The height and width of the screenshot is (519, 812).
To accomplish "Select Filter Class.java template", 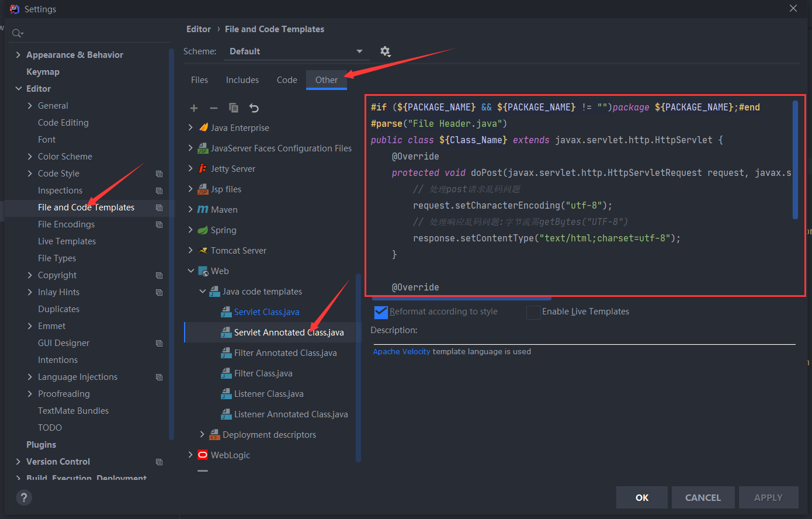I will [x=263, y=373].
